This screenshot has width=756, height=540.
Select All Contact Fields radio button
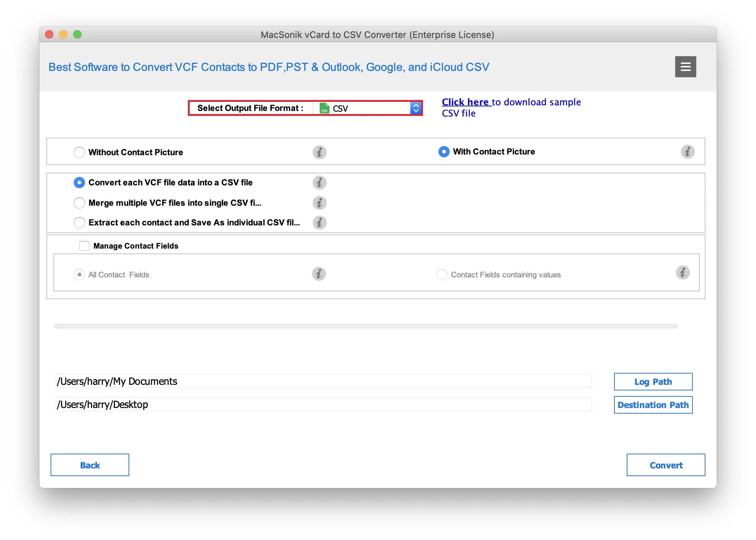(x=79, y=275)
